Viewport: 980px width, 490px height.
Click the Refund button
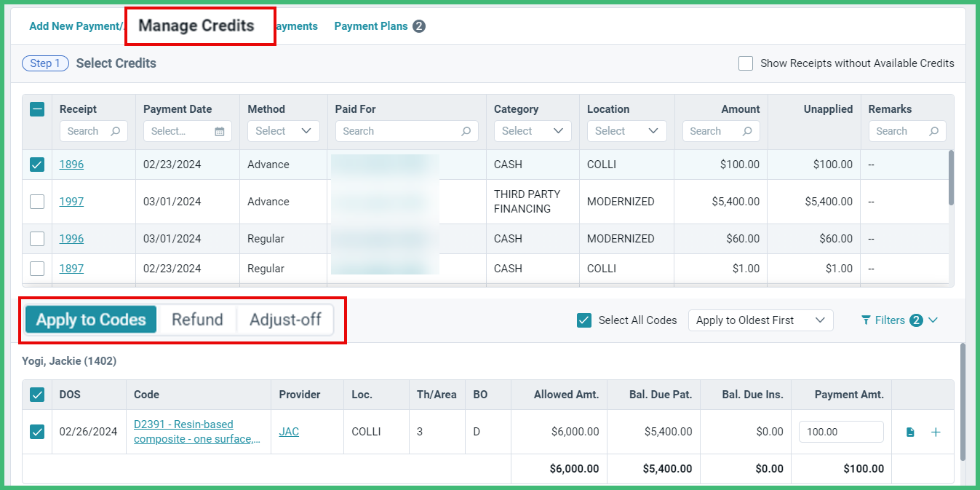click(196, 320)
